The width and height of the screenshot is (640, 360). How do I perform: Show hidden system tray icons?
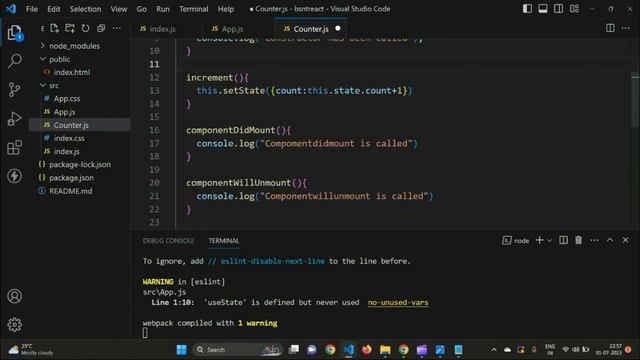(494, 349)
